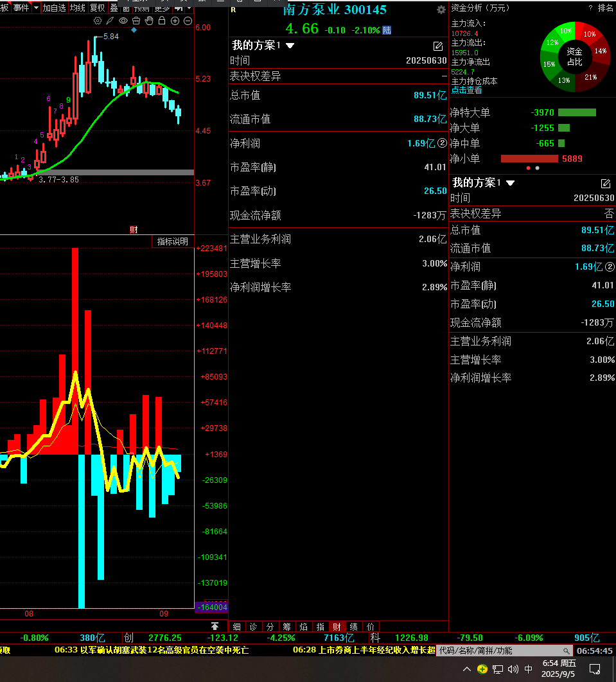Zoom in chart with plus circle icon
The width and height of the screenshot is (616, 682).
[175, 21]
